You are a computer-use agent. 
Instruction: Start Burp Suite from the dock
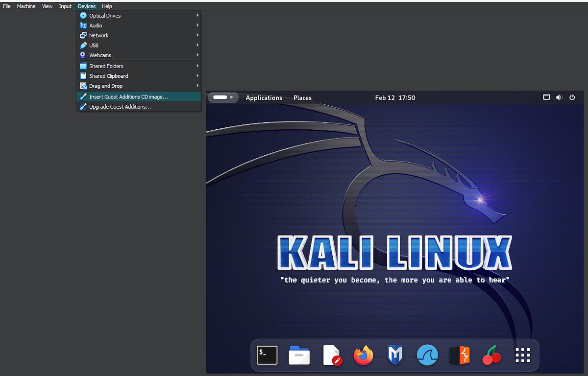click(x=459, y=355)
